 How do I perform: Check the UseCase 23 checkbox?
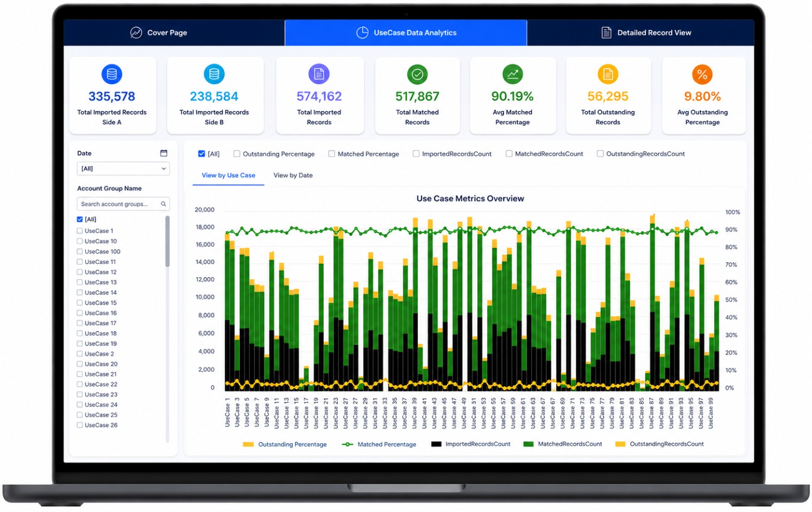(x=80, y=395)
